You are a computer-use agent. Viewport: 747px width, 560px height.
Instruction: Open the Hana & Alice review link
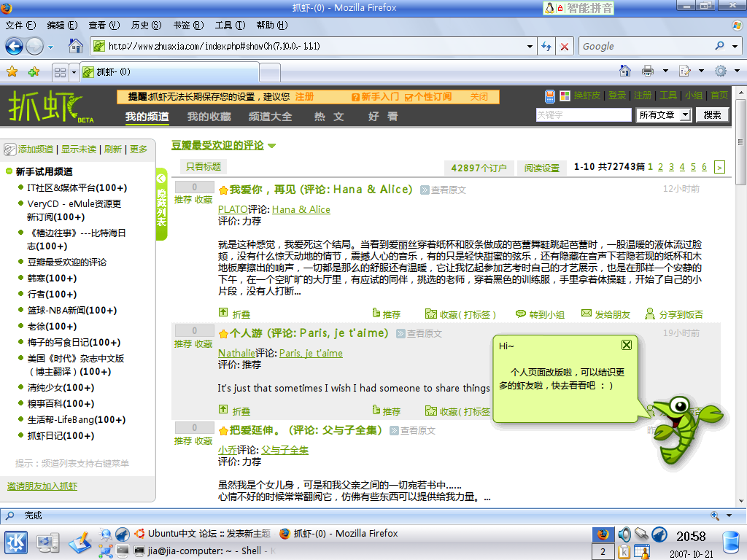tap(301, 209)
